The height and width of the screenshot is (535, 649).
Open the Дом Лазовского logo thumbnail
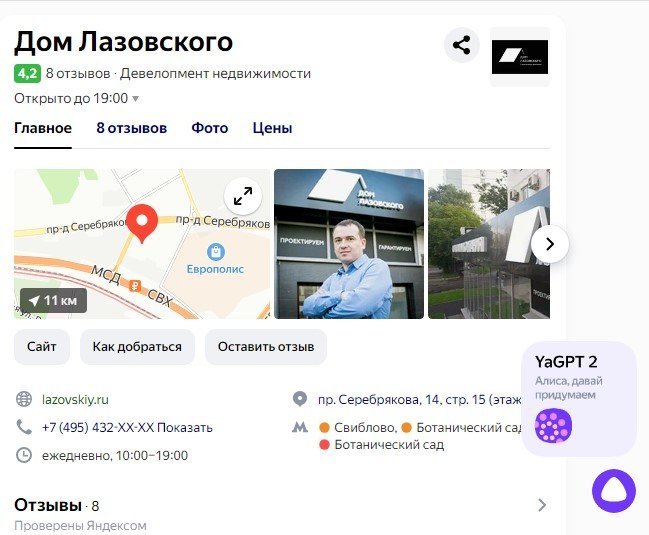pos(520,57)
